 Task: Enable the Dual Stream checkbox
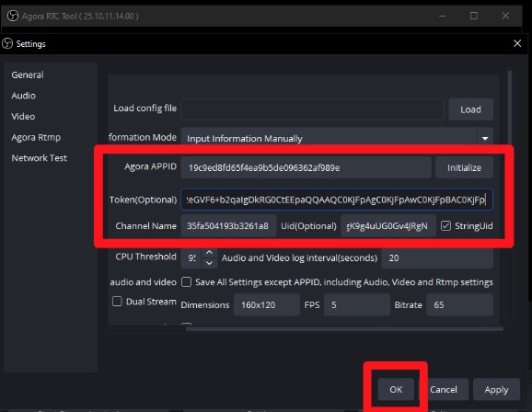117,302
